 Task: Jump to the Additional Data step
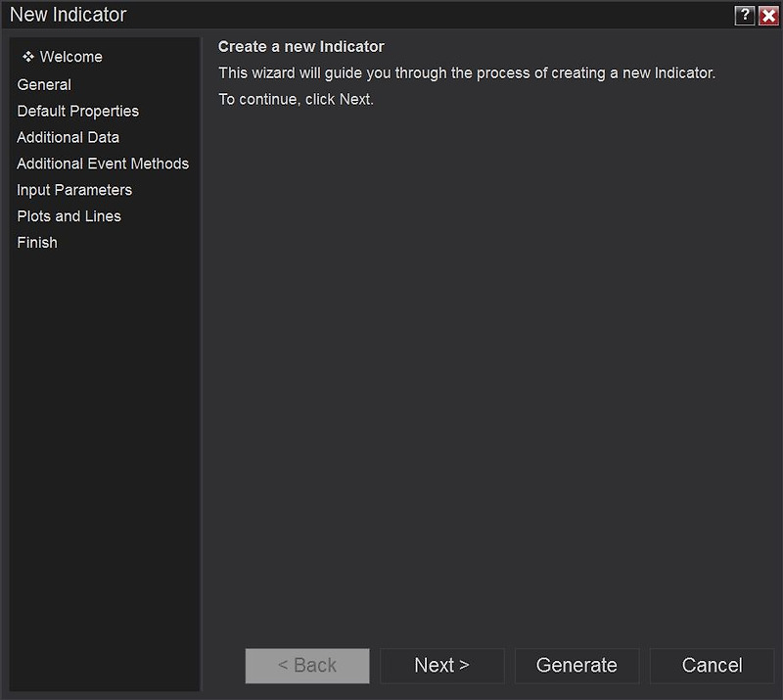tap(68, 137)
